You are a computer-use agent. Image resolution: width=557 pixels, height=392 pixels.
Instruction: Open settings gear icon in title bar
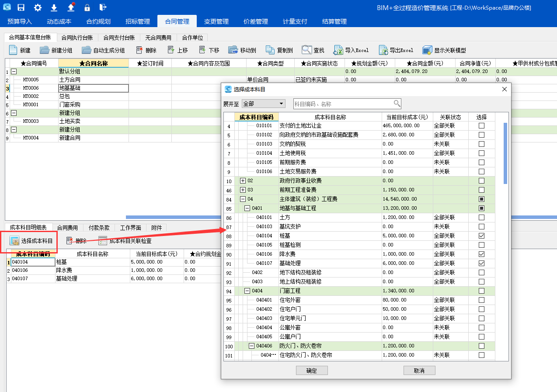click(38, 7)
